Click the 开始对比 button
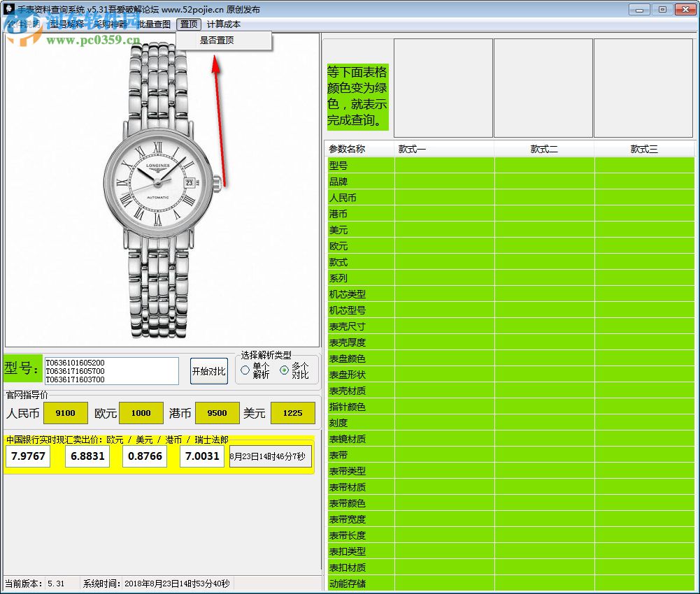Screen dimensions: 700x594 [x=209, y=371]
